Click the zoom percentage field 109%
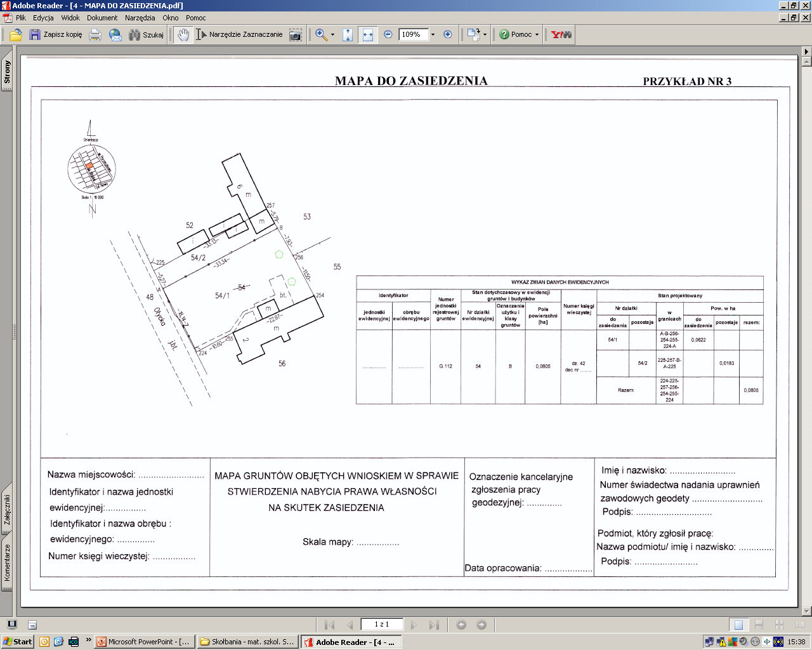 tap(414, 34)
